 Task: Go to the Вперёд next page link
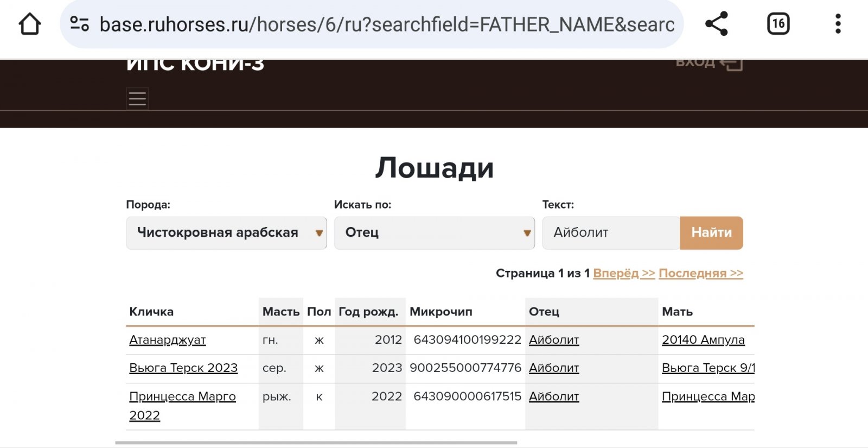(x=624, y=273)
